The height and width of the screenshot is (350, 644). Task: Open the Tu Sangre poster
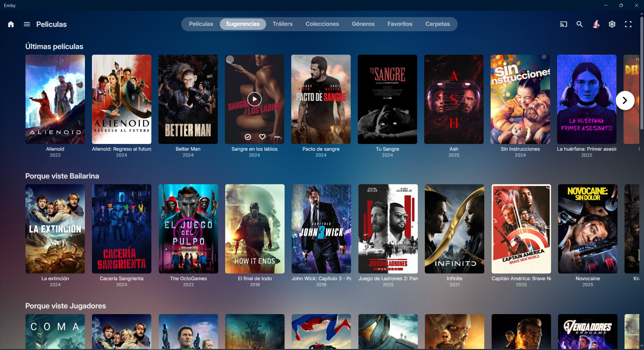coord(387,99)
